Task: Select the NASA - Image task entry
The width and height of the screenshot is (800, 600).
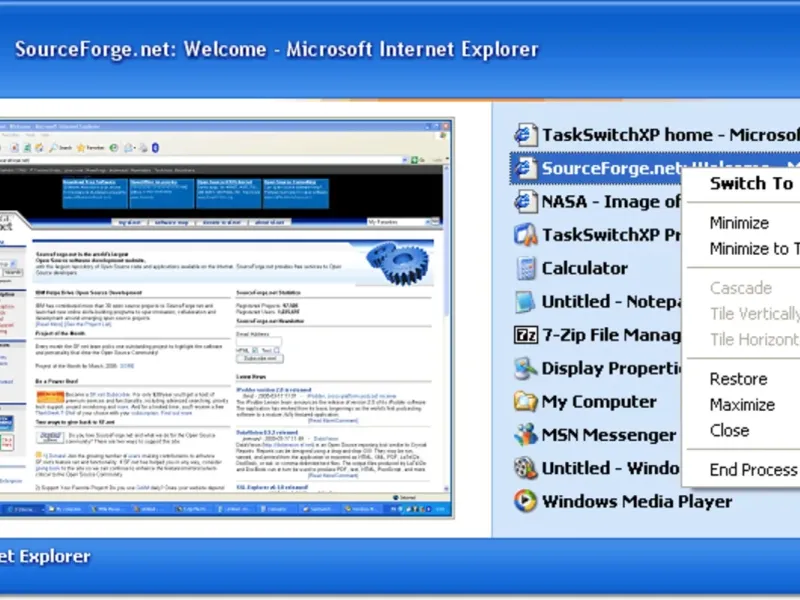Action: 596,202
